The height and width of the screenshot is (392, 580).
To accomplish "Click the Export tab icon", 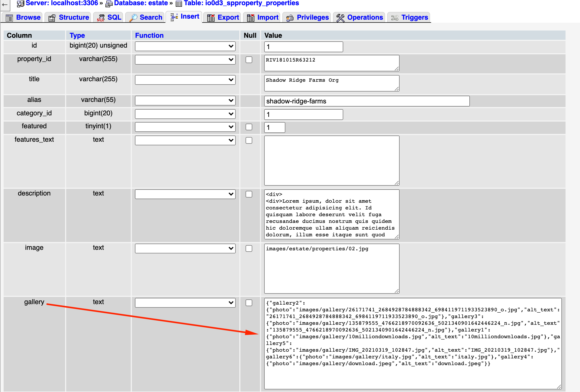I will click(211, 18).
